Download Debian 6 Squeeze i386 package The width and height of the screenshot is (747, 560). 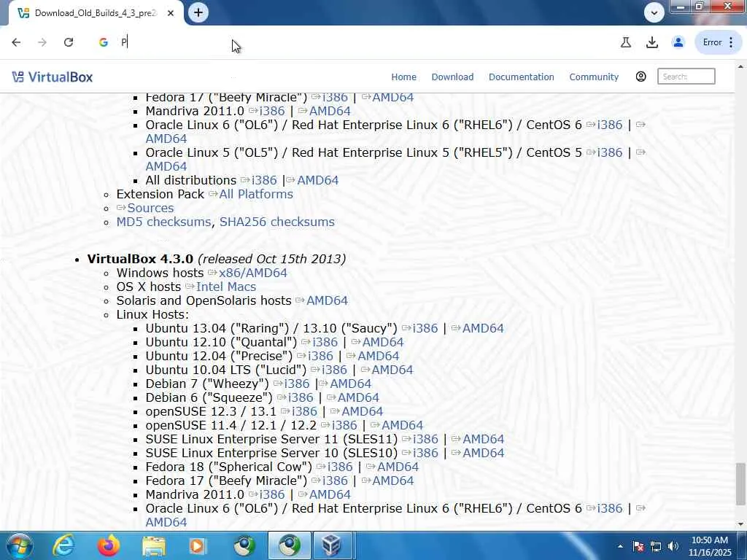(301, 397)
